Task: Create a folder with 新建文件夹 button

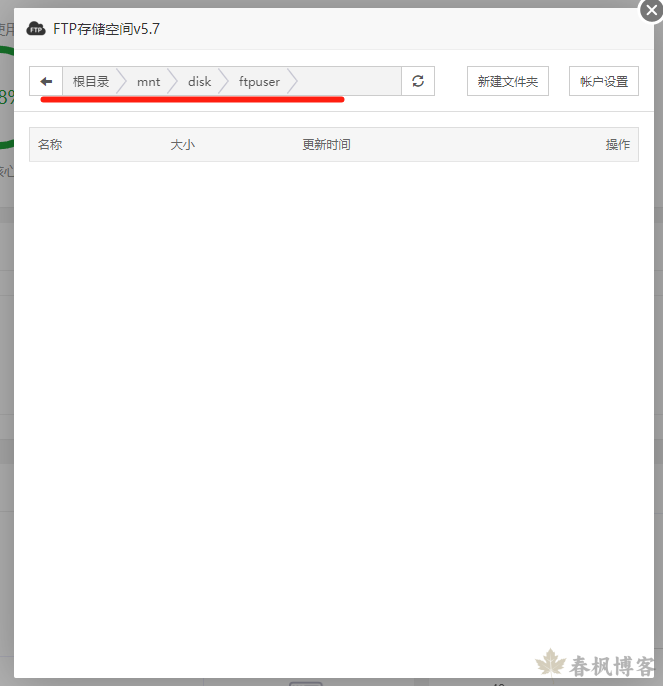Action: 508,81
